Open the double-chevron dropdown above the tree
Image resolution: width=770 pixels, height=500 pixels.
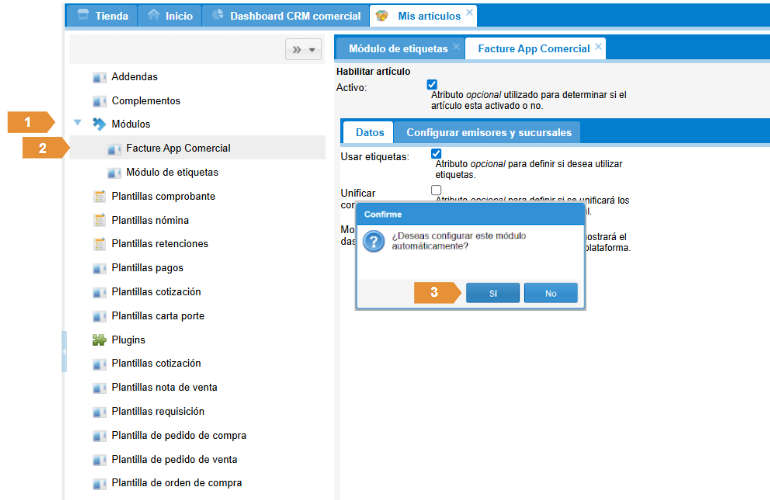(x=303, y=49)
